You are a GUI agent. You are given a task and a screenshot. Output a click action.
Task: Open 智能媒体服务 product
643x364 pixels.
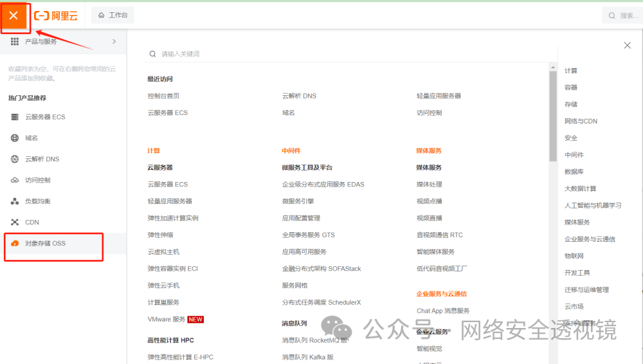(x=435, y=251)
